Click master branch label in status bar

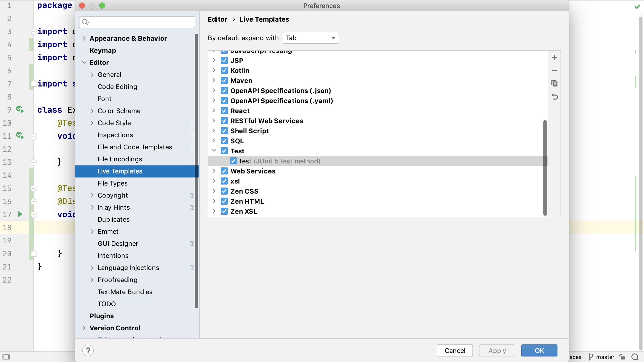point(605,357)
